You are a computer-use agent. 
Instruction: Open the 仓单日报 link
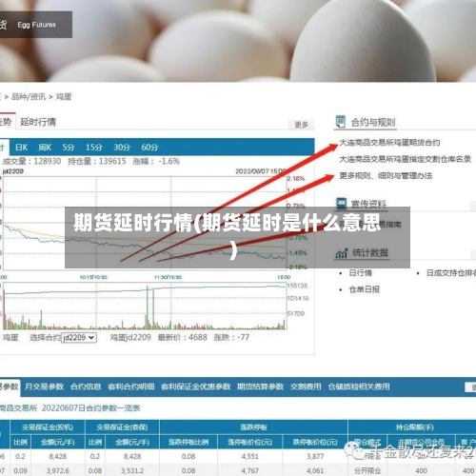(x=365, y=289)
